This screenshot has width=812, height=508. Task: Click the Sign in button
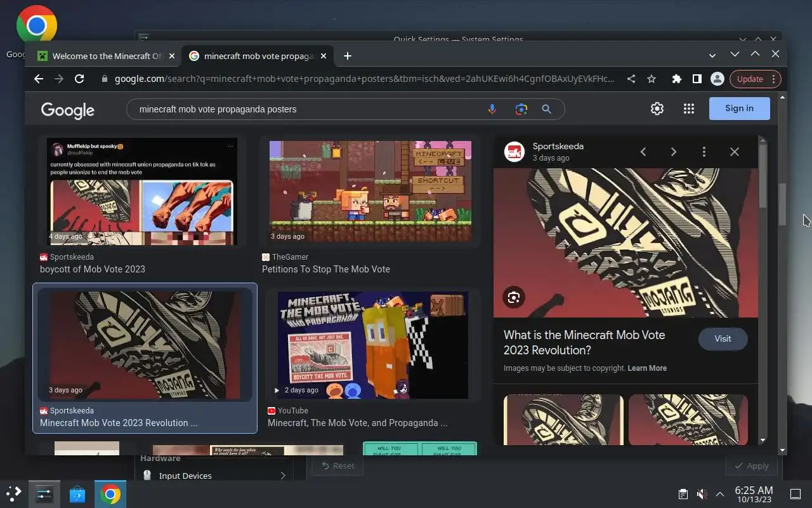pyautogui.click(x=739, y=109)
